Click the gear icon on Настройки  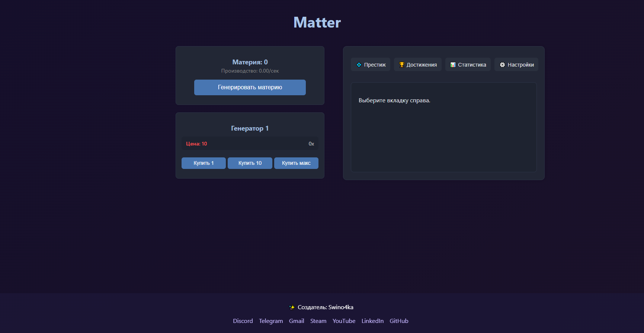502,65
